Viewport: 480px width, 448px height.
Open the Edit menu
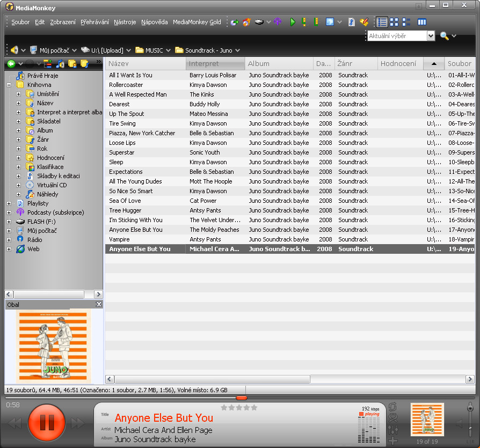click(40, 22)
